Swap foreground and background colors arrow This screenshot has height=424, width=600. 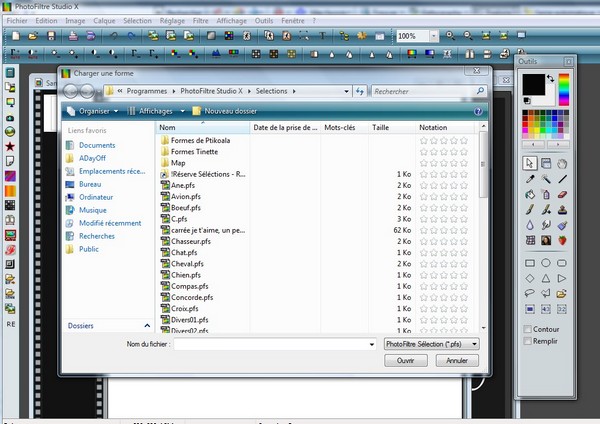(x=551, y=78)
